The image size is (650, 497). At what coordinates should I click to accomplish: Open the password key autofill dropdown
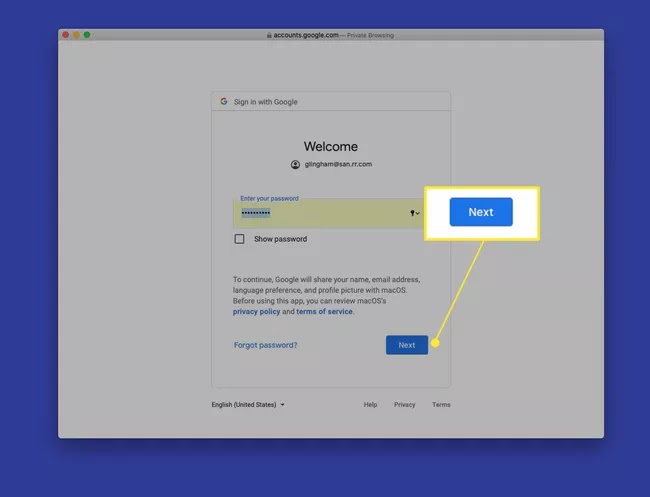click(415, 213)
